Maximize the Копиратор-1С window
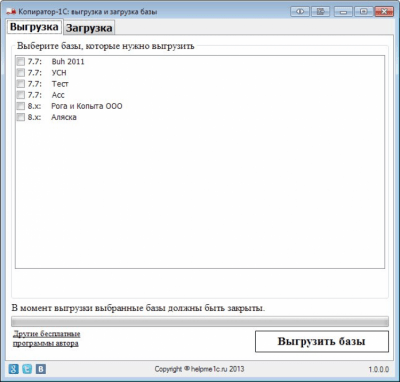 364,12
